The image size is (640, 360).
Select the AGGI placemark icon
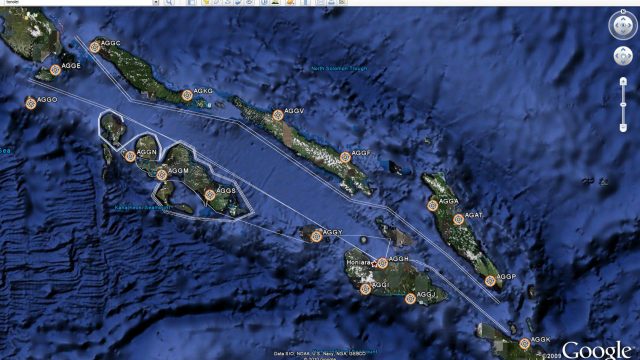(x=365, y=289)
